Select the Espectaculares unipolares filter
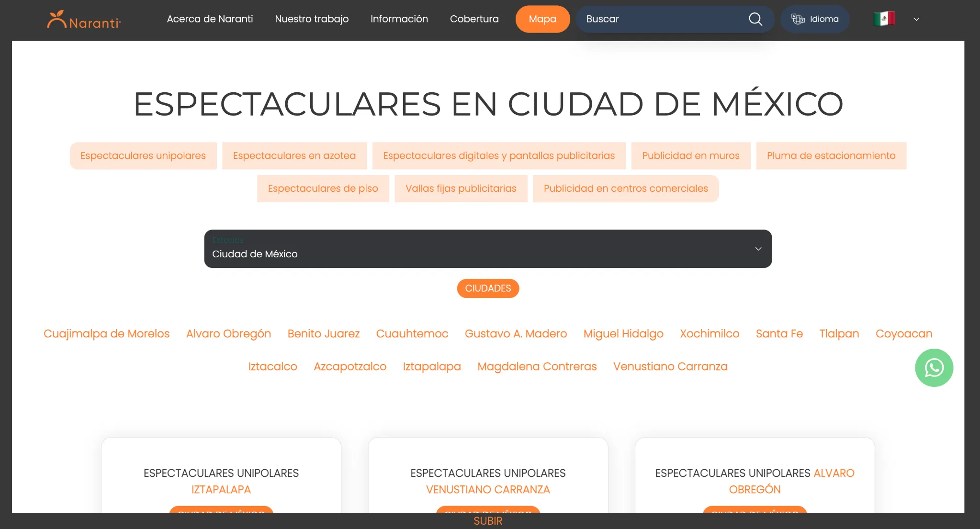 143,155
